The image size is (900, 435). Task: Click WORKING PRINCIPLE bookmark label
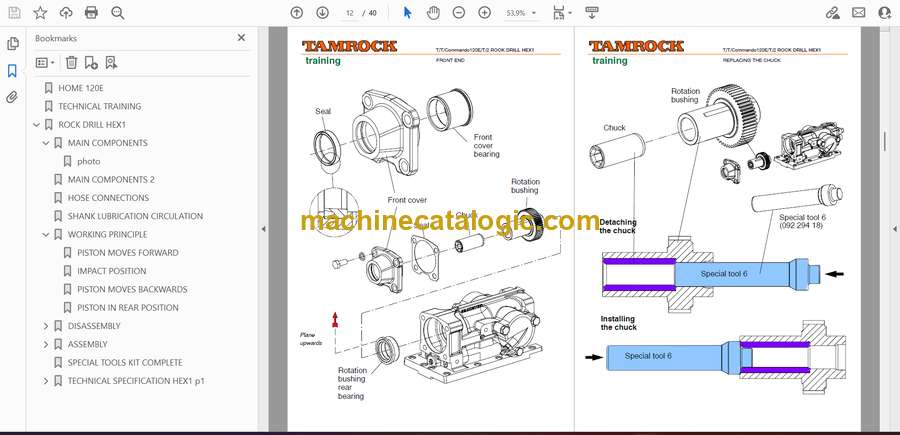pos(107,235)
